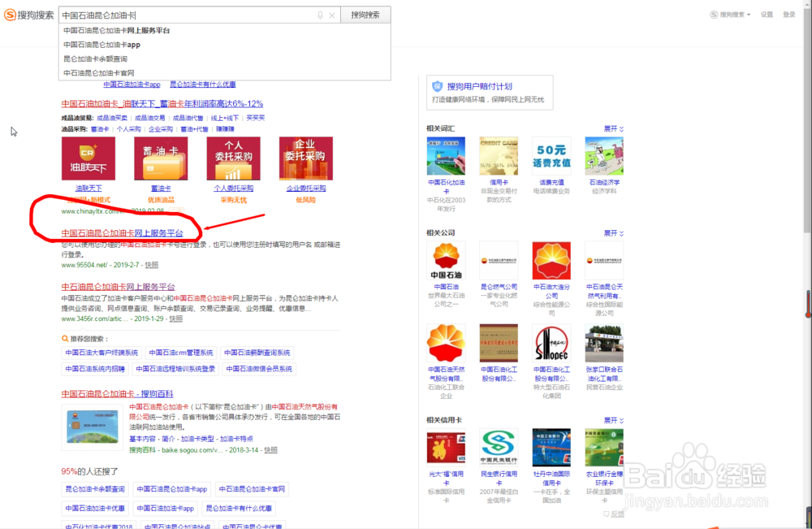812x529 pixels.
Task: Search related 昆仑加油卡有什么优惠 tag
Action: tap(239, 508)
